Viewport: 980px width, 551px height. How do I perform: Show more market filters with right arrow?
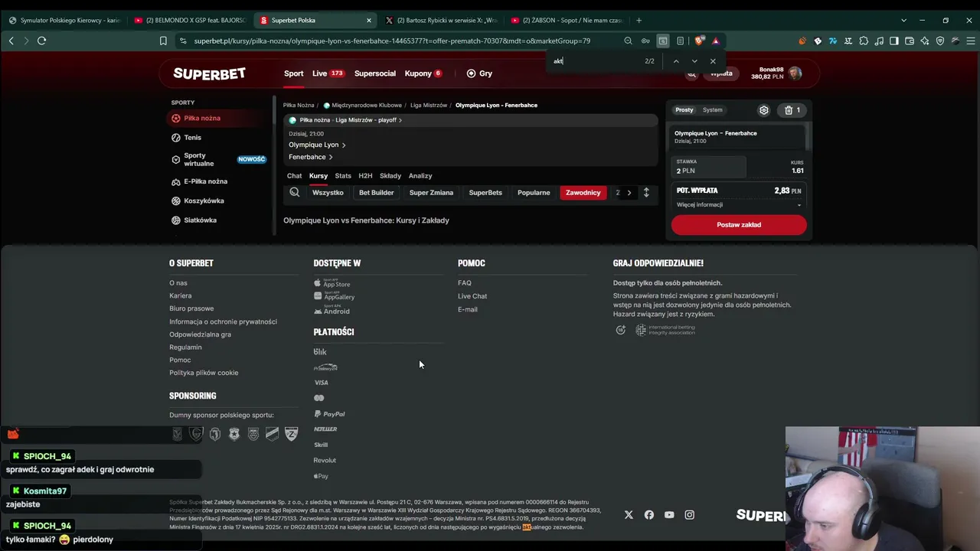[629, 193]
